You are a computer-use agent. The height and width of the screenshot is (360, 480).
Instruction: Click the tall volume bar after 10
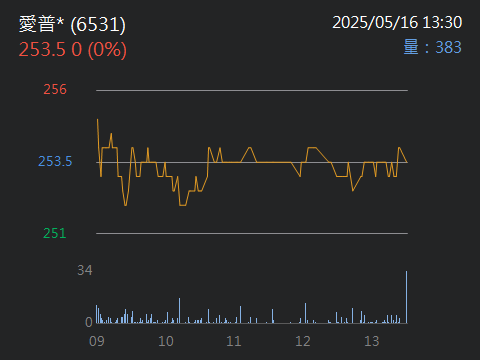point(179,311)
